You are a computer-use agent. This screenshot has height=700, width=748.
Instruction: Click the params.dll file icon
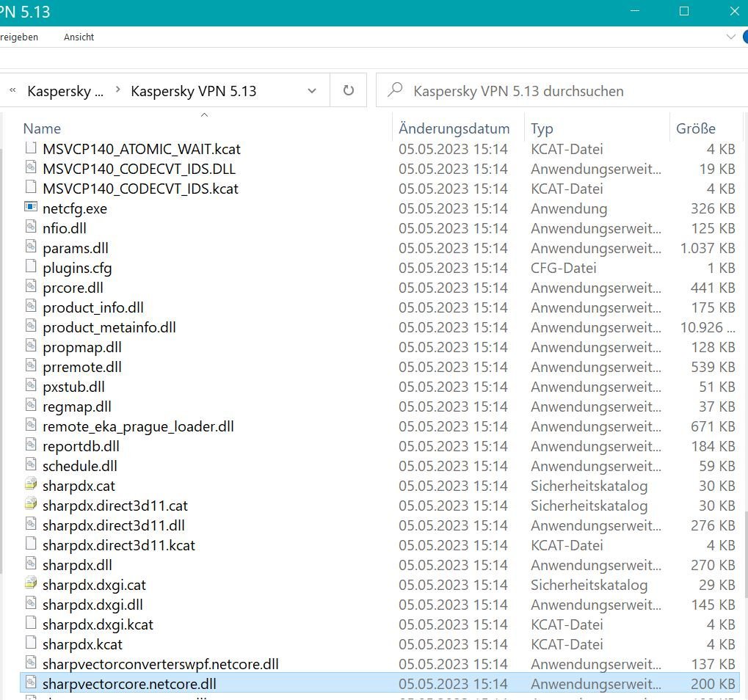[x=31, y=247]
